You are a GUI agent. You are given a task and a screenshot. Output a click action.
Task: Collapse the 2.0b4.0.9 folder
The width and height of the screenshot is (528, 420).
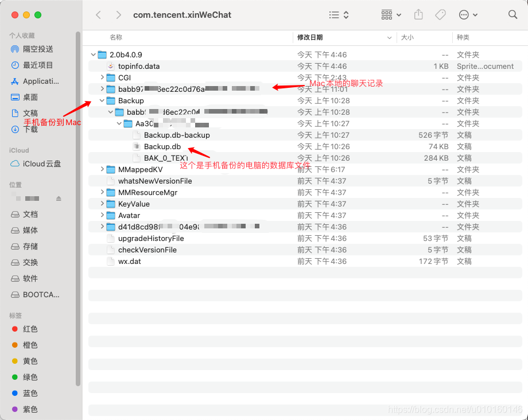(94, 55)
